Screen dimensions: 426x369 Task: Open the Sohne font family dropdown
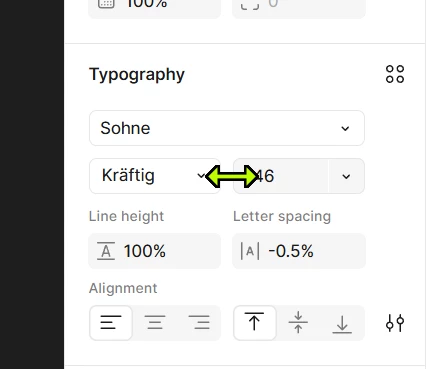tap(227, 128)
